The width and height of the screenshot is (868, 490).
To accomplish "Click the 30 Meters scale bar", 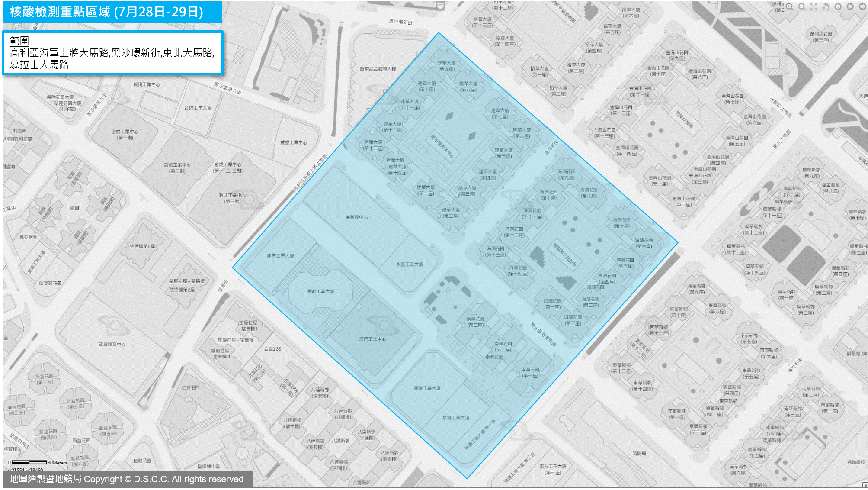I will click(29, 462).
